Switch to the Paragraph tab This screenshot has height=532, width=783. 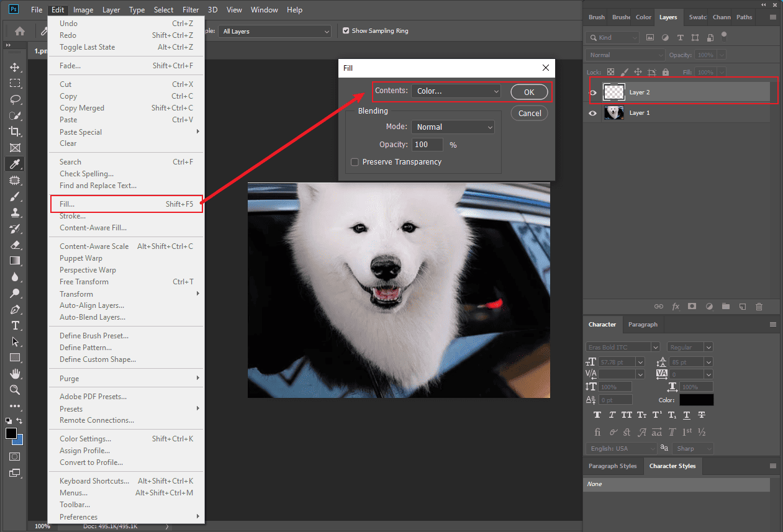(x=643, y=324)
